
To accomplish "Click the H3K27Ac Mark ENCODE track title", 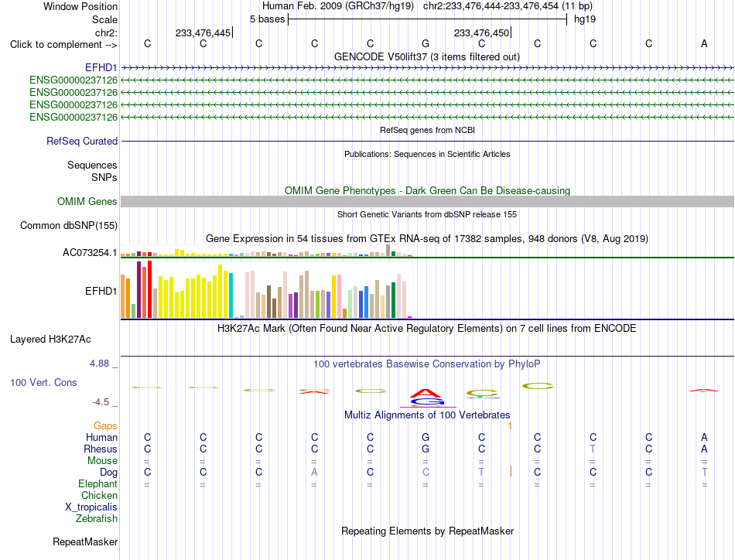I will 427,328.
